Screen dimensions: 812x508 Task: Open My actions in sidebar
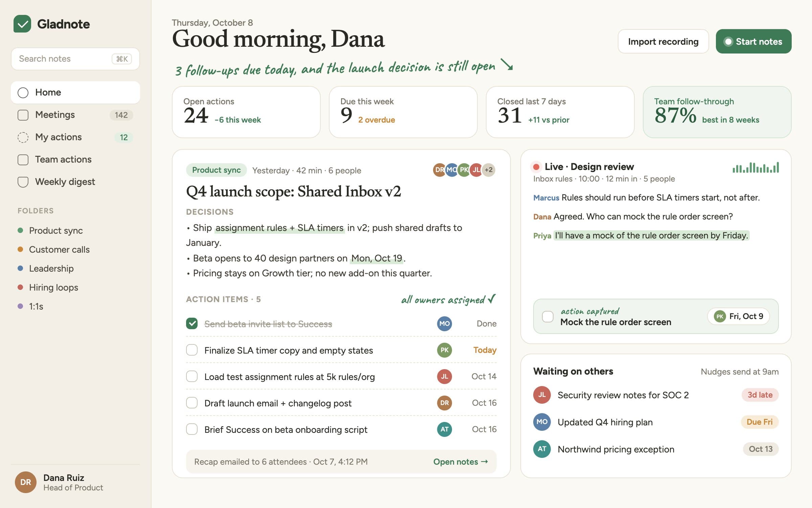click(75, 137)
